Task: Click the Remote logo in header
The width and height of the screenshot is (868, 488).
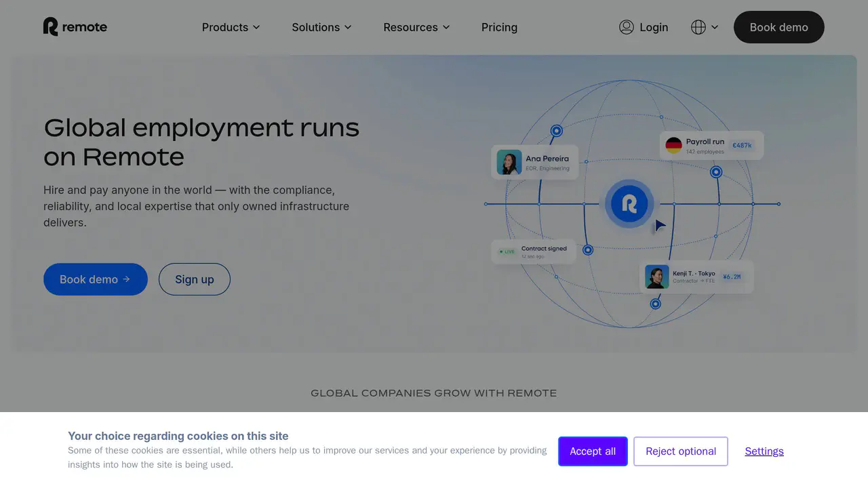Action: coord(75,27)
